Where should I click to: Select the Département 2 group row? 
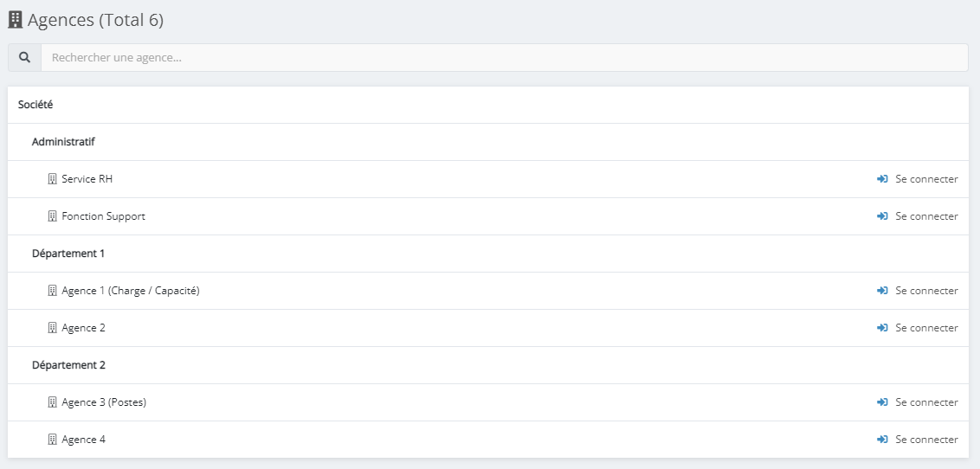tap(68, 365)
